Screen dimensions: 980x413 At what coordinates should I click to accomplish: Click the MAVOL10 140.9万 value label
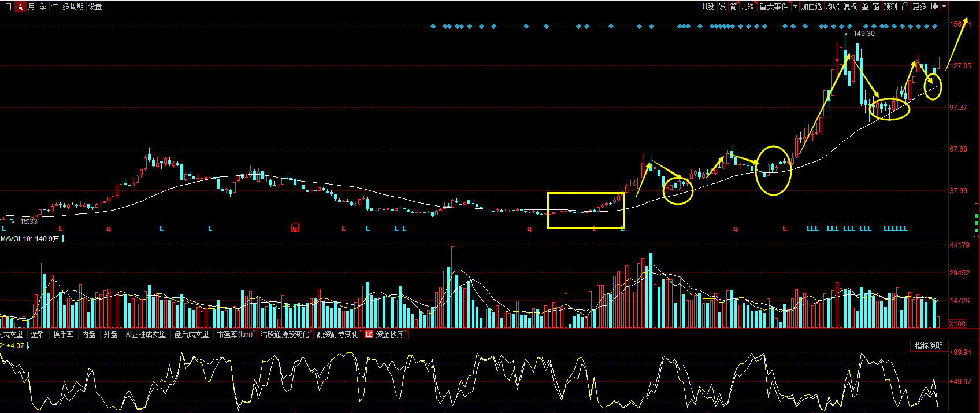point(33,239)
